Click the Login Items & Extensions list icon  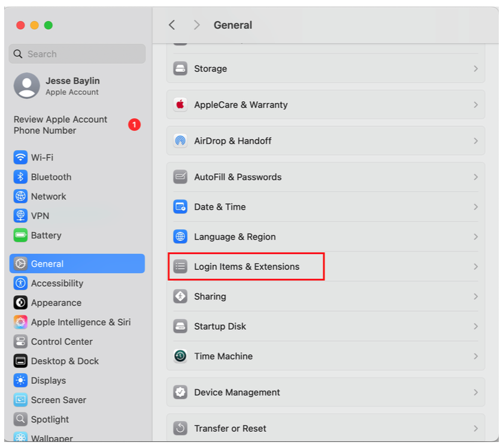[180, 267]
